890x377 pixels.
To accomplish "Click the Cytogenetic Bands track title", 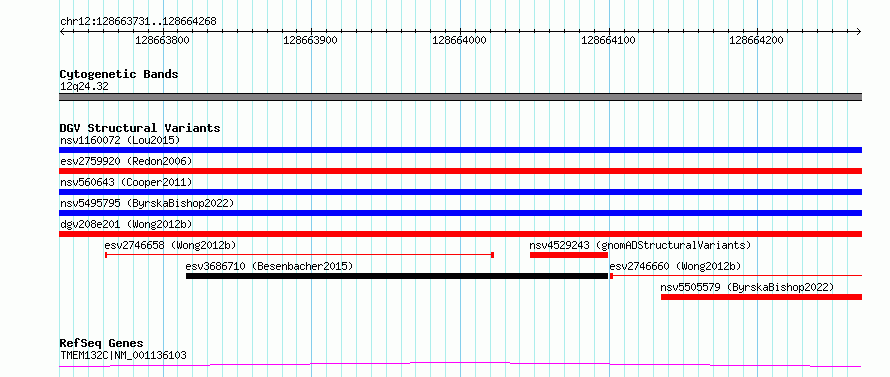I will coord(119,74).
